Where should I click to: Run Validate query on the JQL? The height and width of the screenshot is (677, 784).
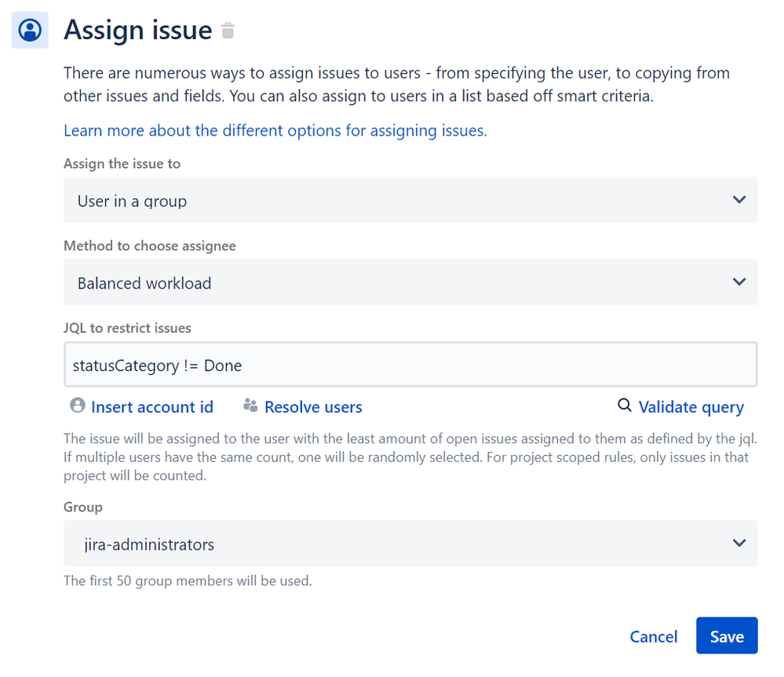691,406
